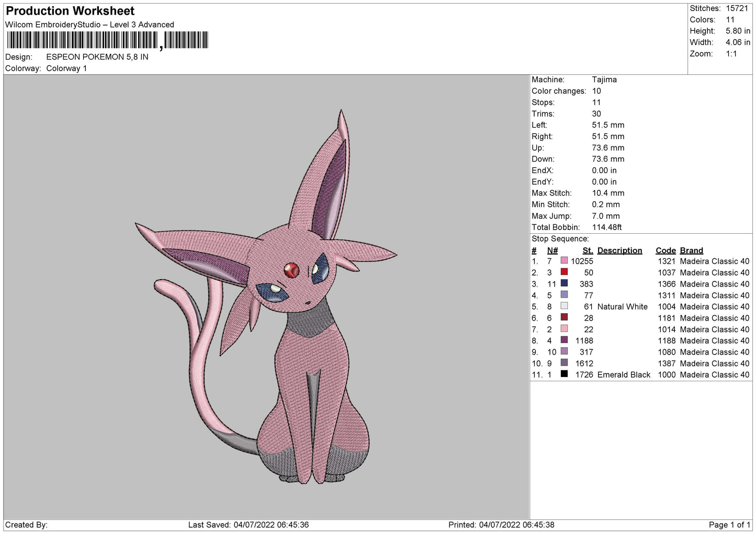Click the 'Stop Sequence:' heading
Image resolution: width=756 pixels, height=534 pixels.
(x=560, y=238)
